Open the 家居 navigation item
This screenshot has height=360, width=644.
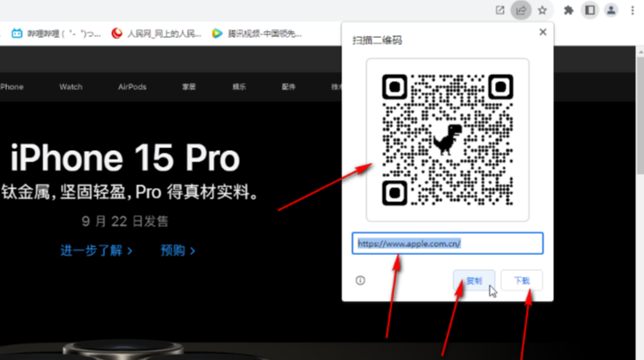coord(189,86)
